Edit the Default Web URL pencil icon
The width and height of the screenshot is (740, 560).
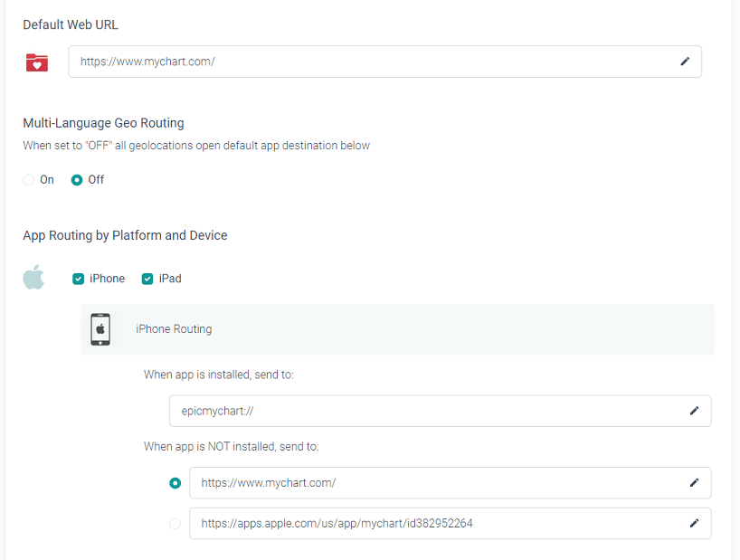click(x=685, y=62)
